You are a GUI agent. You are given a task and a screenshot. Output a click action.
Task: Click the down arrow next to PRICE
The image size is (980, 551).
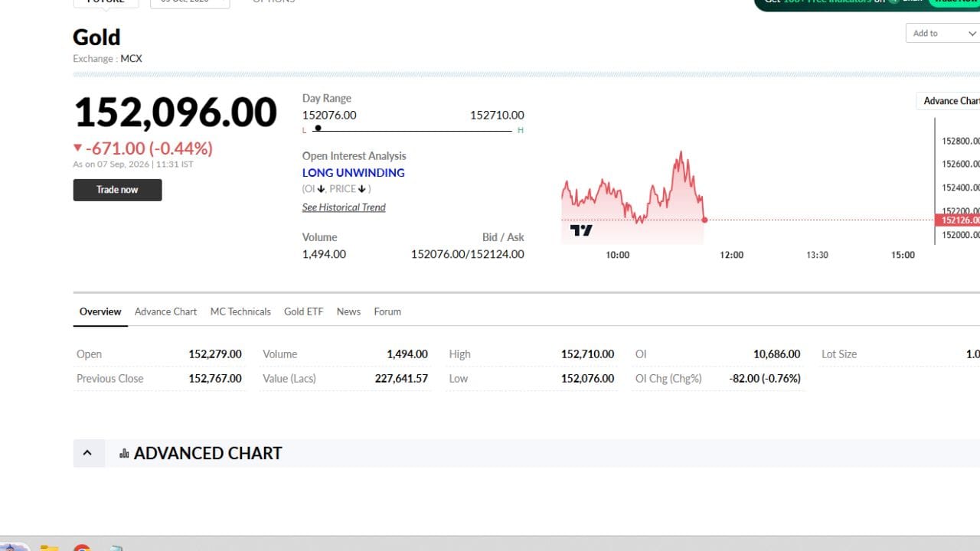362,189
